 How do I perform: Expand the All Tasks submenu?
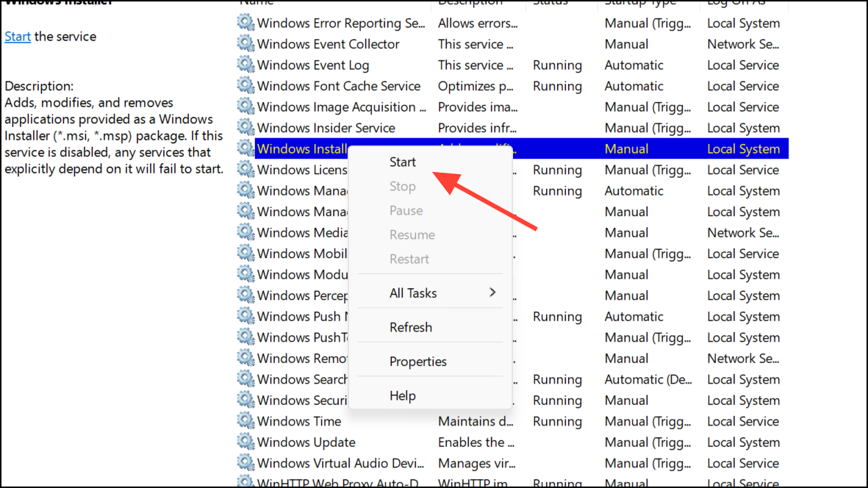[x=430, y=293]
